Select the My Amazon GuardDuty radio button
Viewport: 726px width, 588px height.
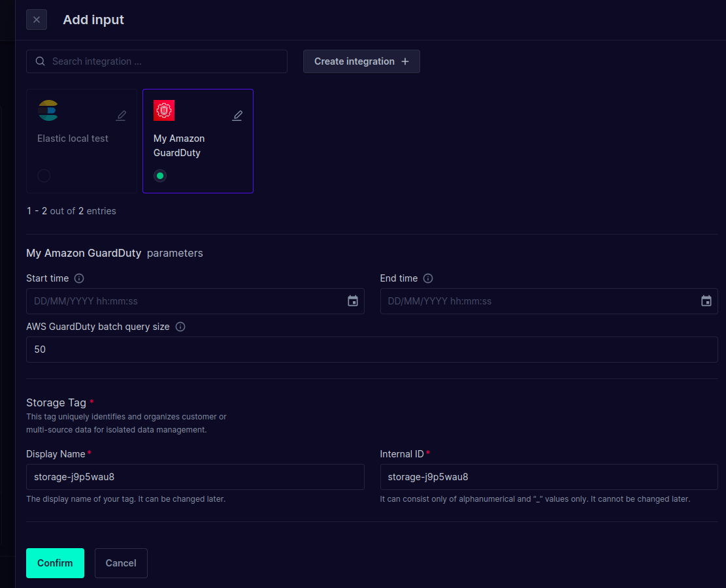coord(160,176)
